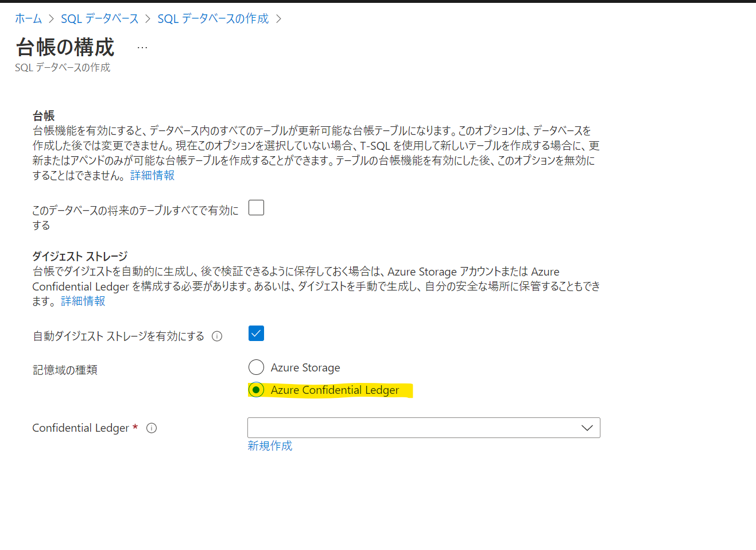Viewport: 756px width, 550px height.
Task: Click the info icon beside 自動ダイジェスト ストレージを有効にする
Action: tap(217, 336)
